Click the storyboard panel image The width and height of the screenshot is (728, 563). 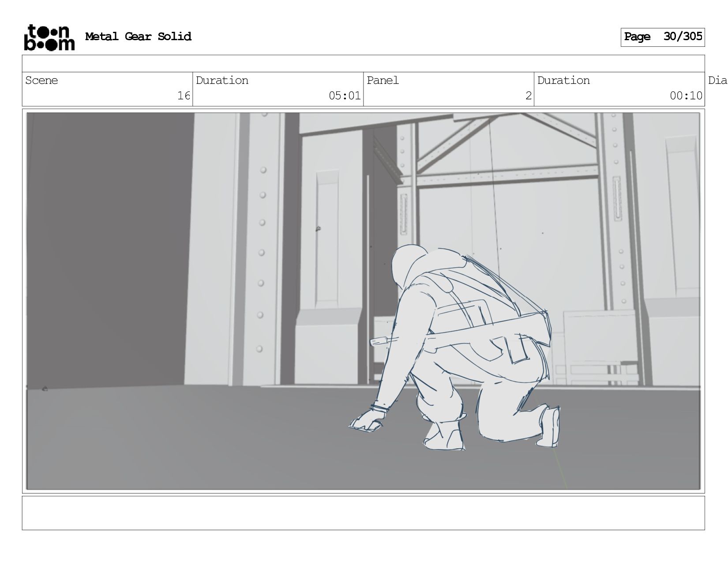point(363,301)
